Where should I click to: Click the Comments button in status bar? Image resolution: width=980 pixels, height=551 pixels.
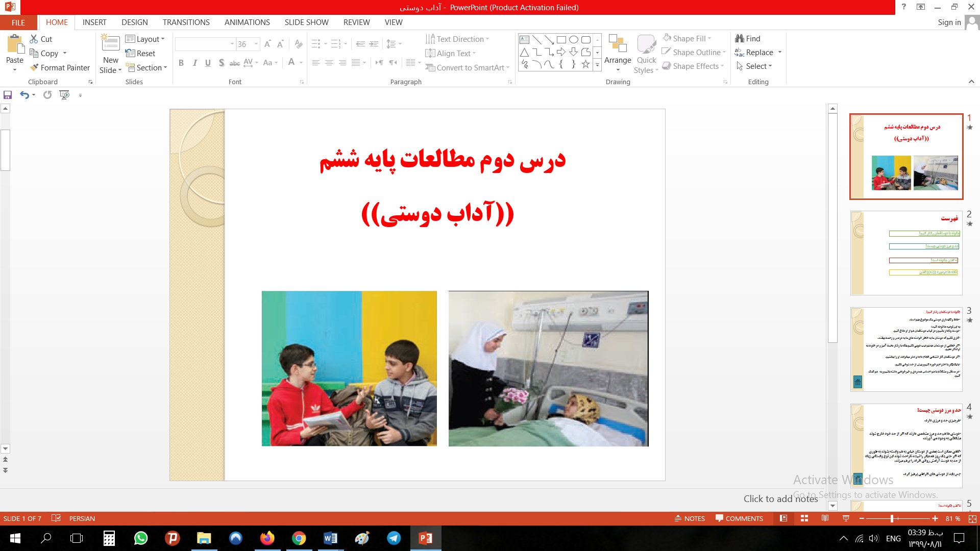click(x=739, y=518)
